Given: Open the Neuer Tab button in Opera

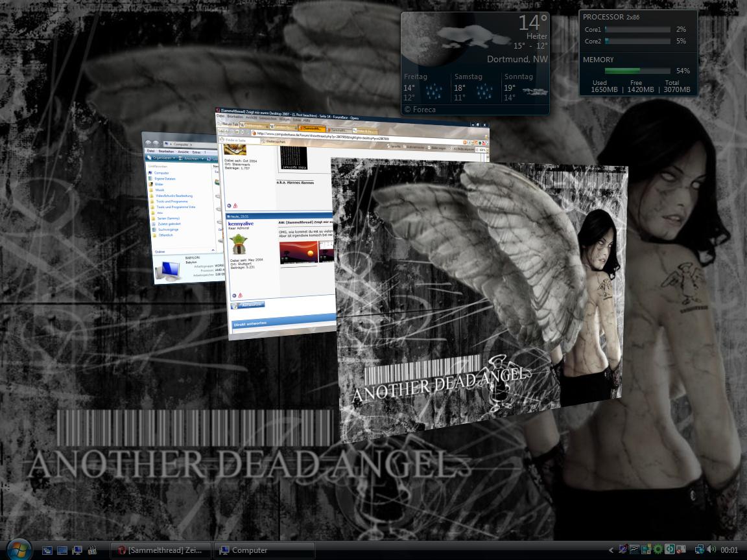Looking at the screenshot, I should click(x=229, y=124).
